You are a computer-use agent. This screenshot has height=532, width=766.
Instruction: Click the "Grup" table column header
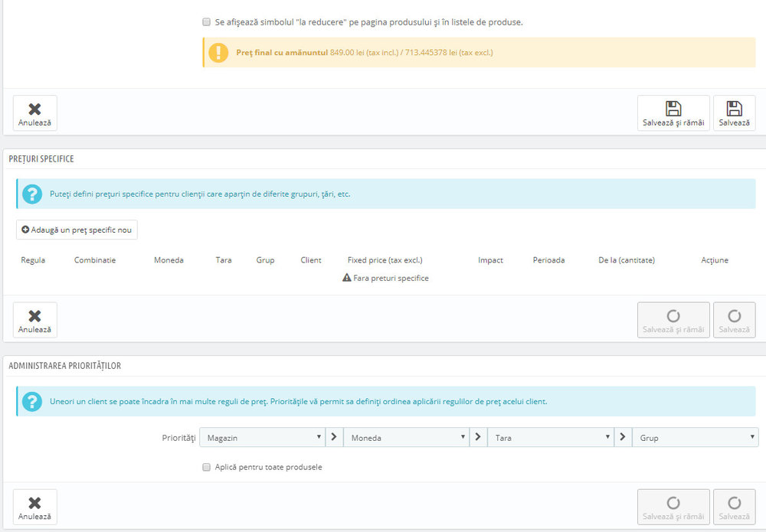pyautogui.click(x=265, y=260)
